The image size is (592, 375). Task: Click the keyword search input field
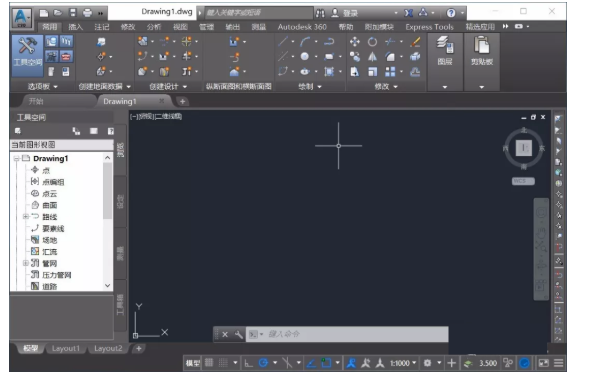click(x=259, y=13)
